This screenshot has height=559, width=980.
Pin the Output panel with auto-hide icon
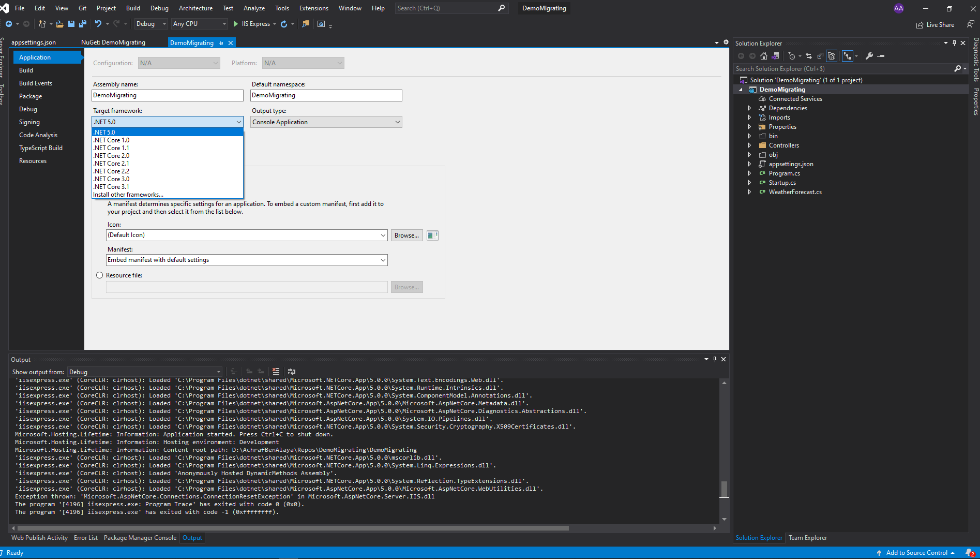[715, 359]
